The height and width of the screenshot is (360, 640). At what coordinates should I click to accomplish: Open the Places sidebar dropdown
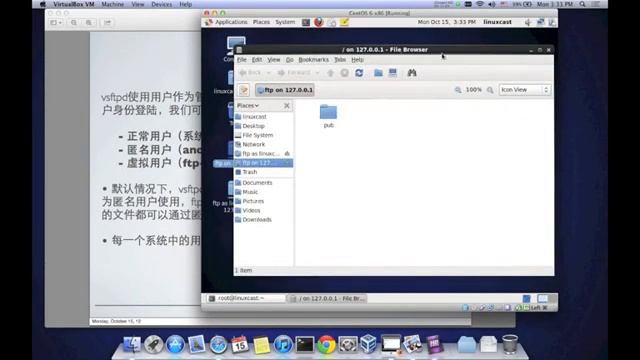248,106
